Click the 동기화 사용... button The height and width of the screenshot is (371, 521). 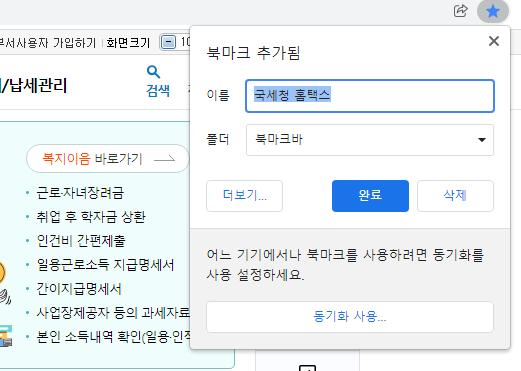pyautogui.click(x=350, y=317)
